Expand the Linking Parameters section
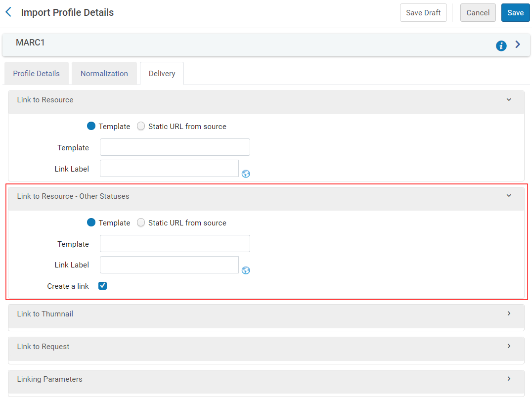 [x=509, y=379]
